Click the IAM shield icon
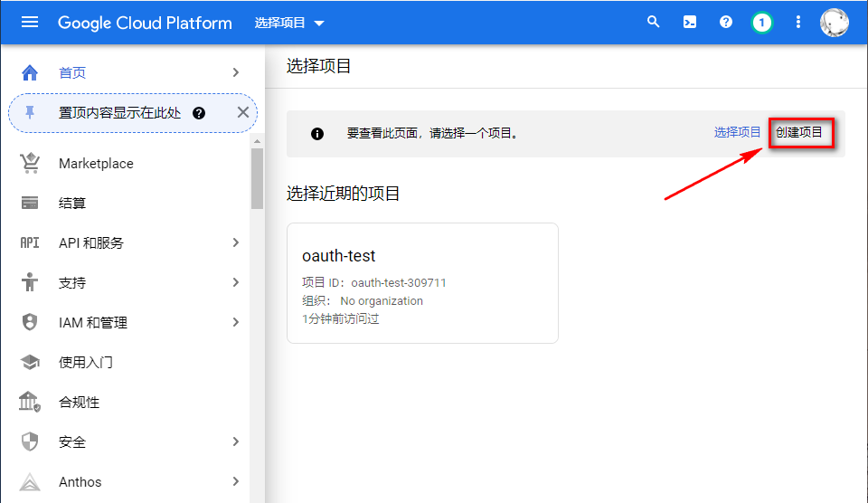Screen dimensions: 868x503 30,322
